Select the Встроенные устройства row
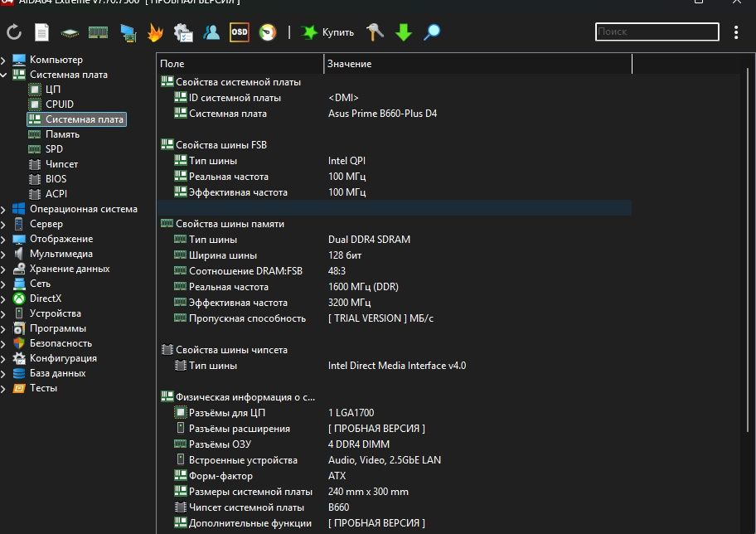Viewport: 756px width, 534px height. coord(395,460)
